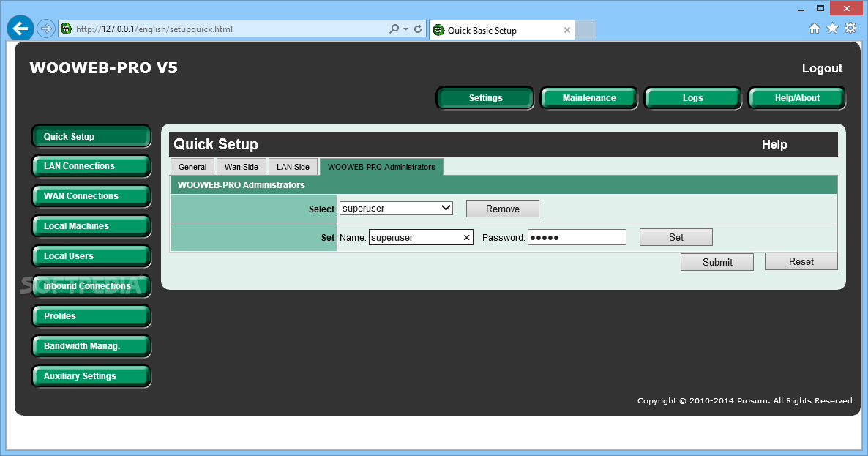Click into the Password field

tap(577, 237)
